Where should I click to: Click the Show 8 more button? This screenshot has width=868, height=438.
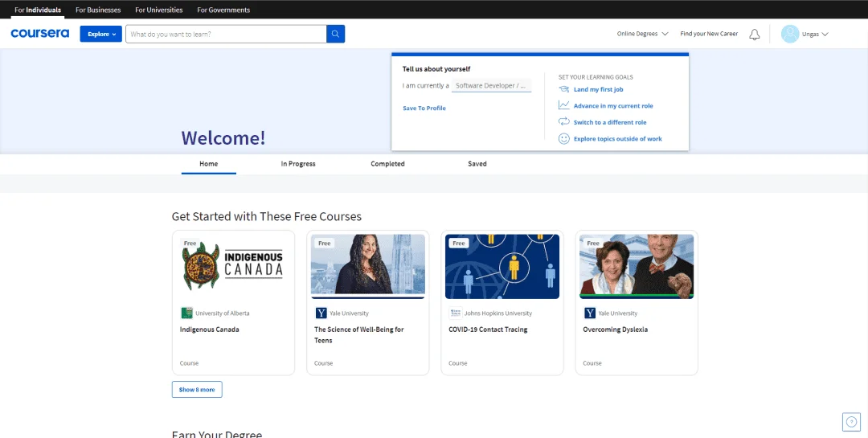coord(197,389)
